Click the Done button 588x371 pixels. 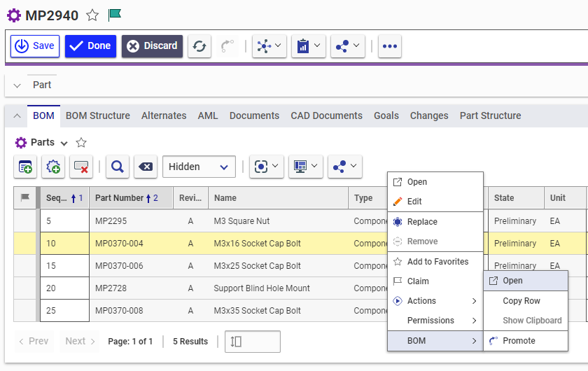pyautogui.click(x=90, y=46)
